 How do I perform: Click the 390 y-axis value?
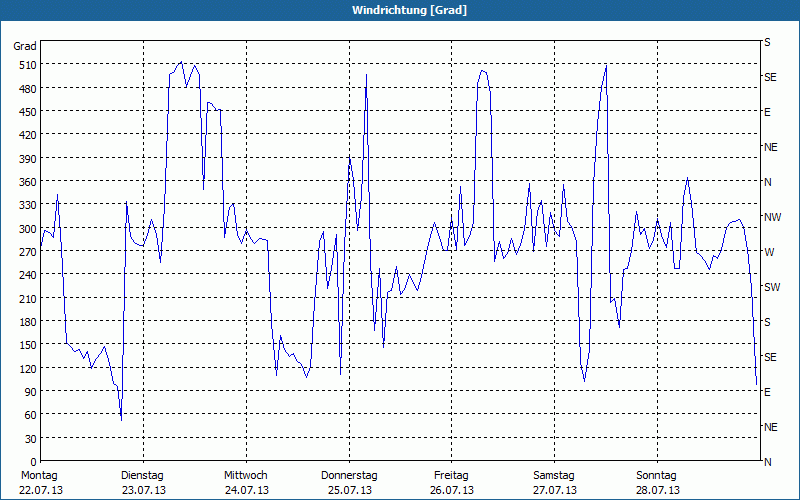(27, 159)
